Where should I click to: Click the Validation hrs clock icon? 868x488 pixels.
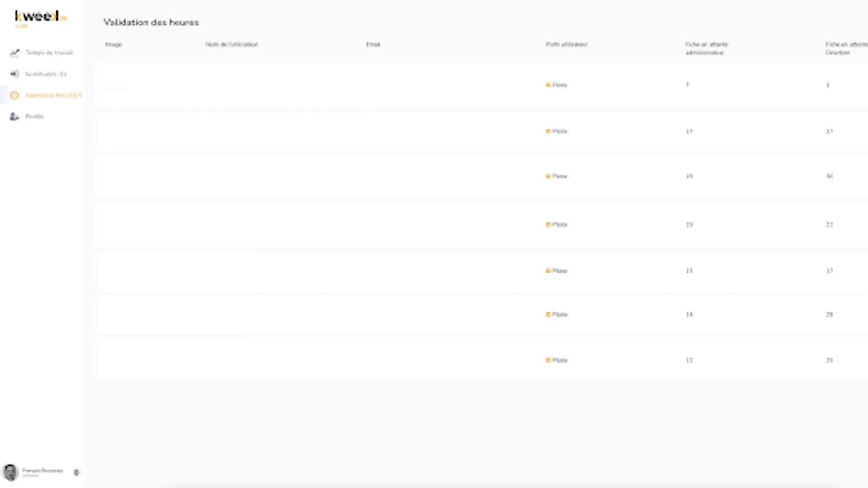click(15, 95)
